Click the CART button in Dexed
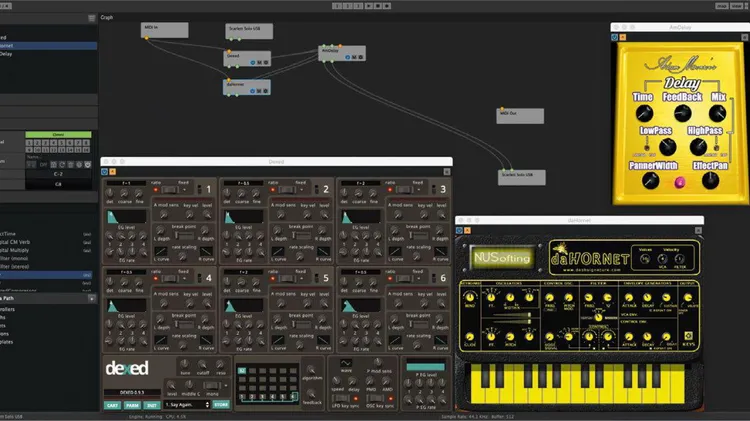This screenshot has height=421, width=750. 112,405
